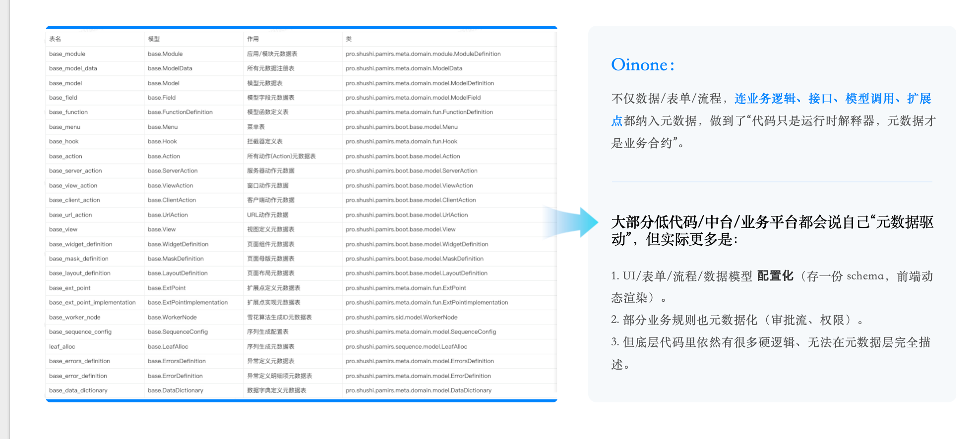Select the 视图定义元数据表 cell
This screenshot has height=439, width=980.
(x=271, y=229)
